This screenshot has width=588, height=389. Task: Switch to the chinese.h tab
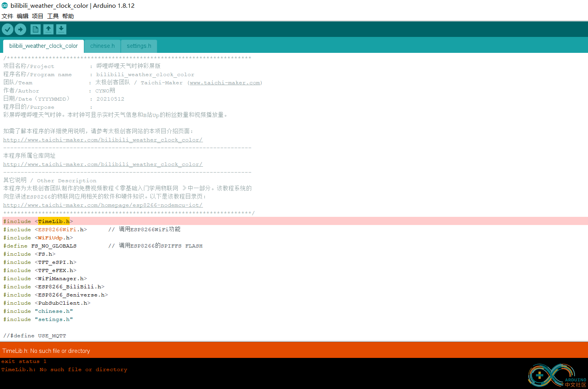102,46
